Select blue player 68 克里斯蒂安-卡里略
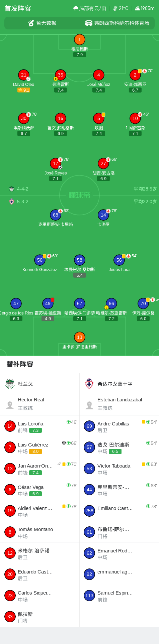159x644 pixels. click(x=55, y=215)
